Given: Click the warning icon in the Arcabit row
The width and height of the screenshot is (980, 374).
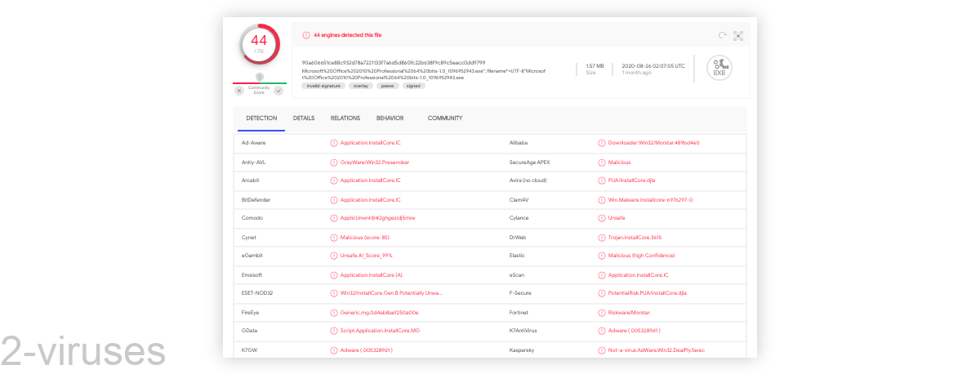Looking at the screenshot, I should [x=334, y=180].
